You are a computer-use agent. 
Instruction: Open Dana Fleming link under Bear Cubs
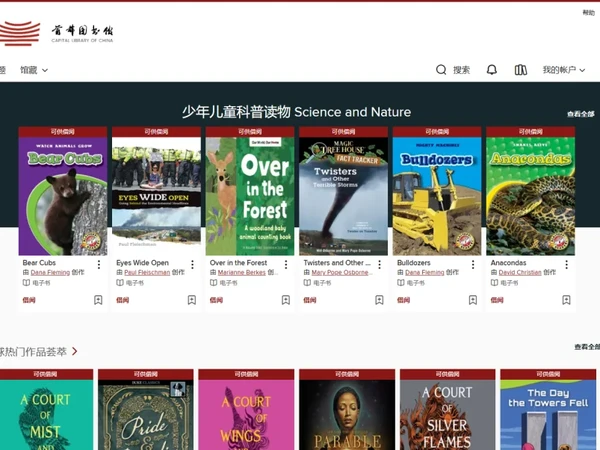click(50, 272)
